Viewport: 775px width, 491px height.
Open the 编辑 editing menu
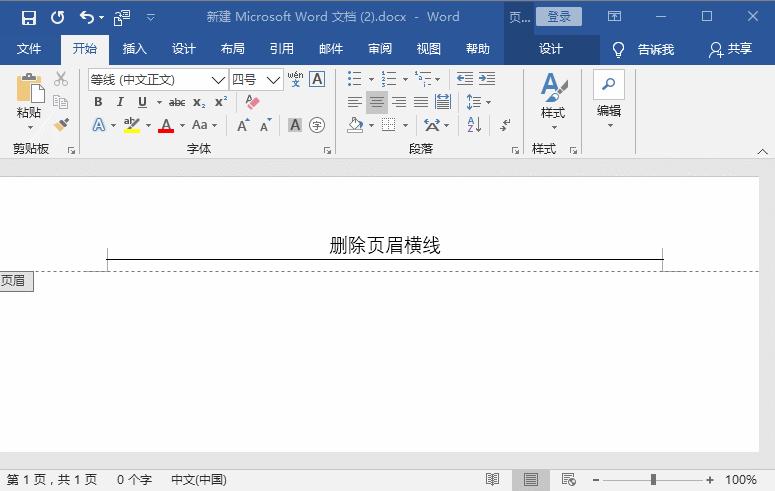[609, 100]
